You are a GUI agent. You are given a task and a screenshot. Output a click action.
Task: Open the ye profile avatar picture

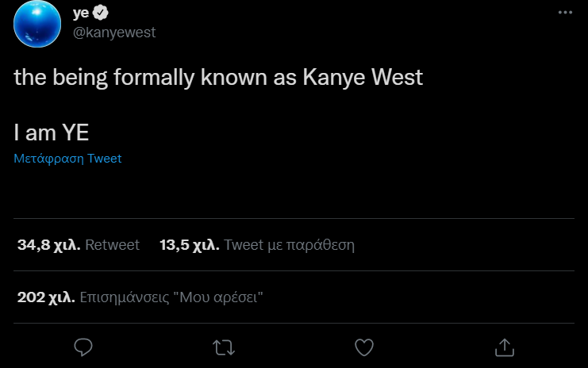point(37,24)
